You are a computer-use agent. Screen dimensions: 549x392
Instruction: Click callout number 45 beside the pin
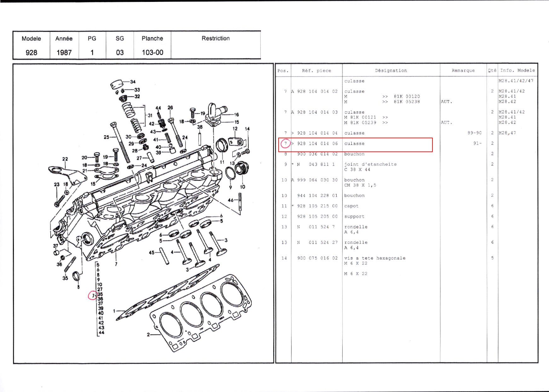click(152, 253)
